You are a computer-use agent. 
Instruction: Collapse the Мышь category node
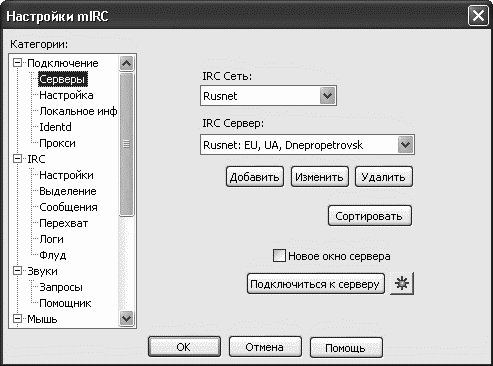point(17,319)
